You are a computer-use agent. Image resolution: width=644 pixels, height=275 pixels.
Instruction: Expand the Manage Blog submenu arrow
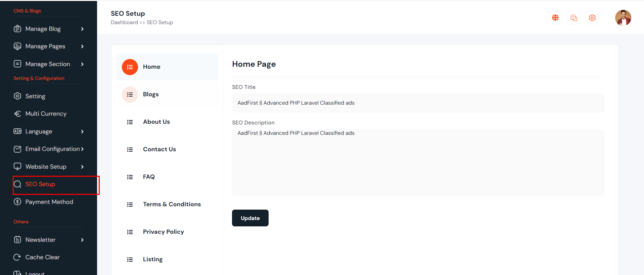82,29
